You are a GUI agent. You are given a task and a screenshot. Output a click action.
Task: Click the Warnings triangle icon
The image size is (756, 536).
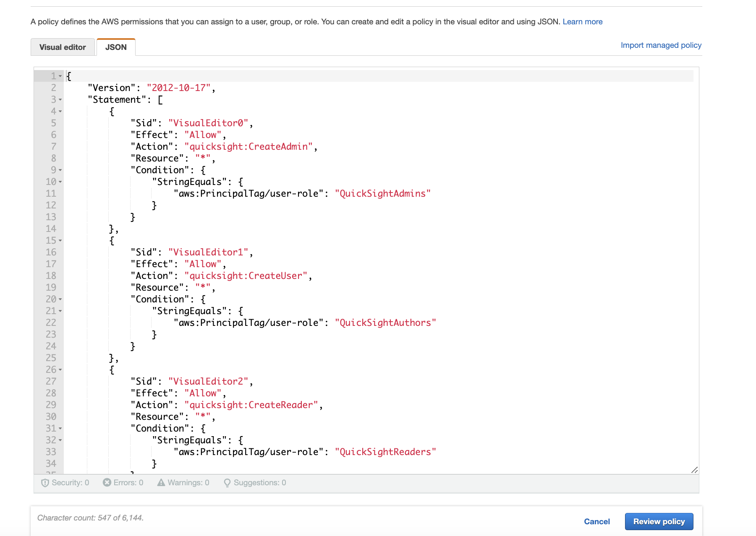coord(160,483)
